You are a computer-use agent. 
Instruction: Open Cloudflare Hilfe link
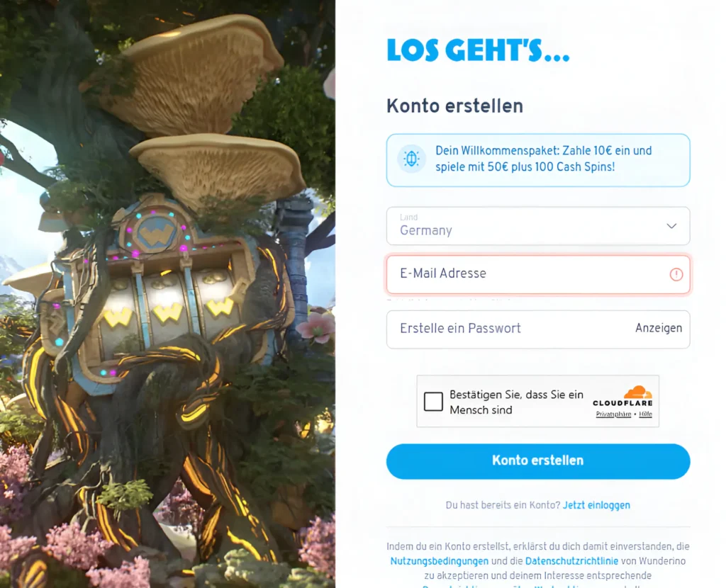pyautogui.click(x=645, y=414)
